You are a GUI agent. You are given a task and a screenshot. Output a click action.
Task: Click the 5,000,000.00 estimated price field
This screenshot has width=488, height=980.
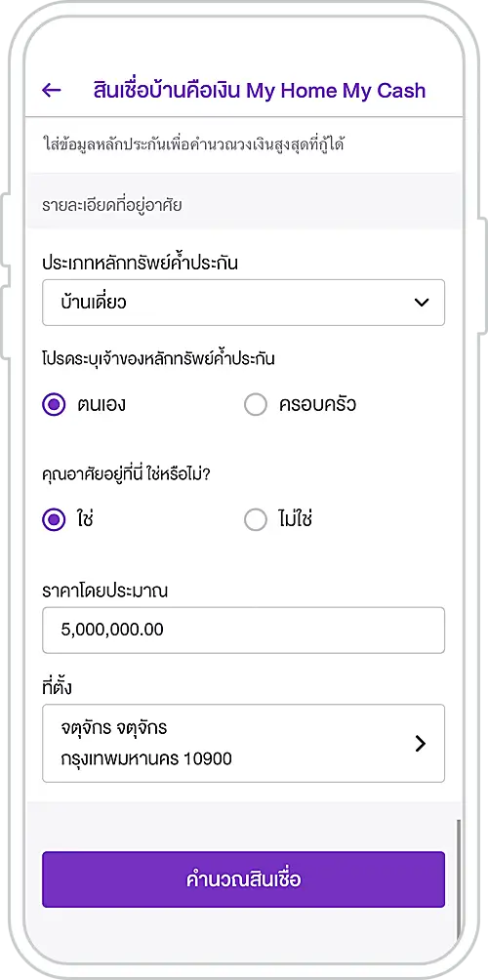coord(244,630)
